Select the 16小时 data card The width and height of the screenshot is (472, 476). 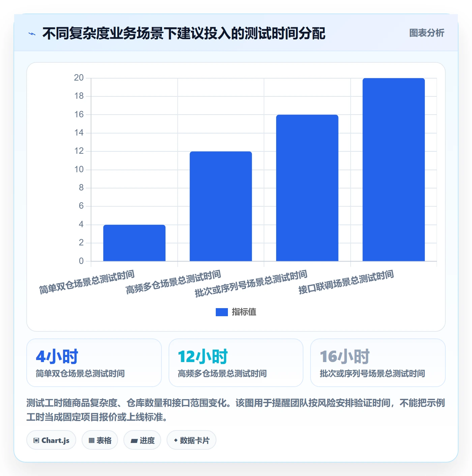(378, 363)
